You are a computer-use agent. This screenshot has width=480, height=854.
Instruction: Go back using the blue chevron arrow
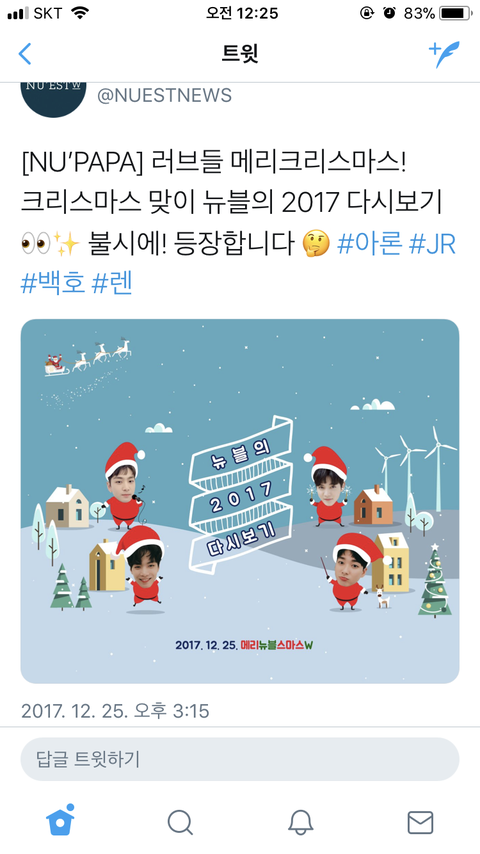point(25,54)
